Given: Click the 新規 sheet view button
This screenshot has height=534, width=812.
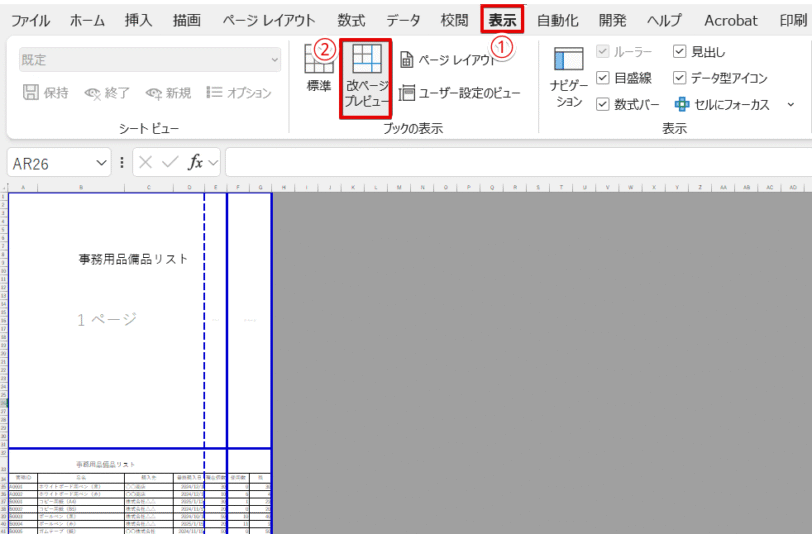Looking at the screenshot, I should (x=168, y=93).
